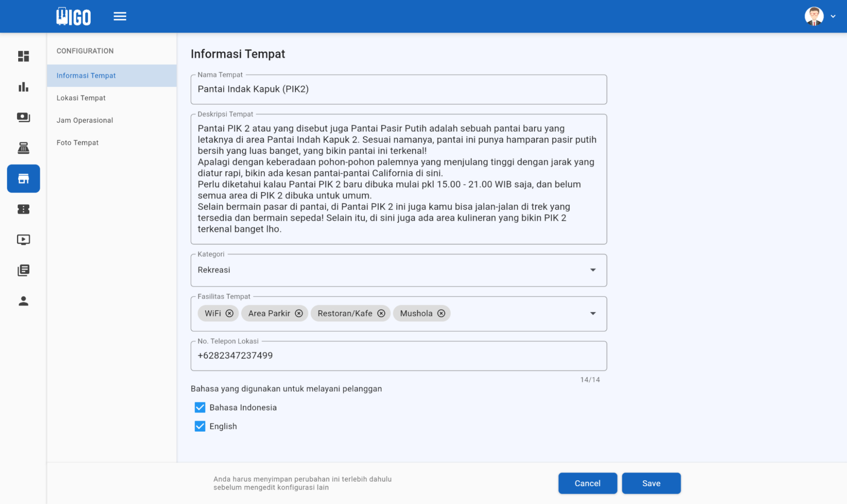Uncheck the Bahasa Indonesia checkbox
Screen dimensions: 847x504
[x=200, y=407]
